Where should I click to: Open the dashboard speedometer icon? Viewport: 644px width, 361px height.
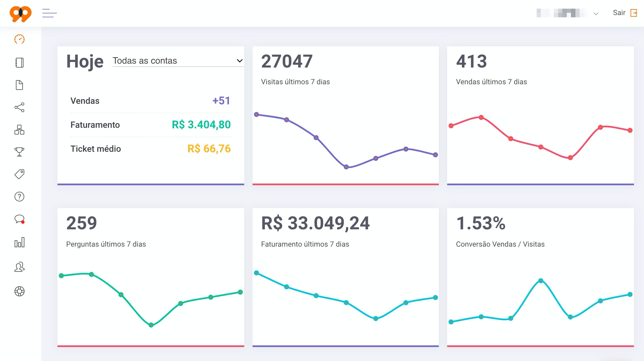tap(20, 39)
